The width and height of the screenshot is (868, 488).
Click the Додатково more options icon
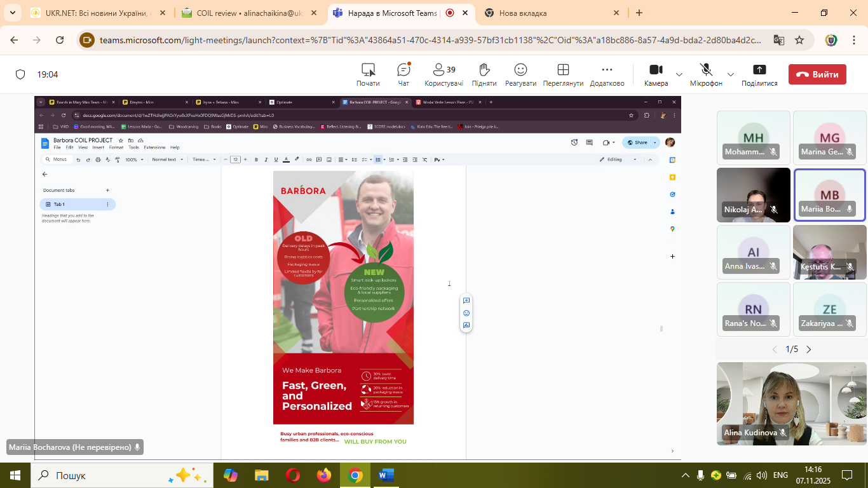pyautogui.click(x=607, y=74)
